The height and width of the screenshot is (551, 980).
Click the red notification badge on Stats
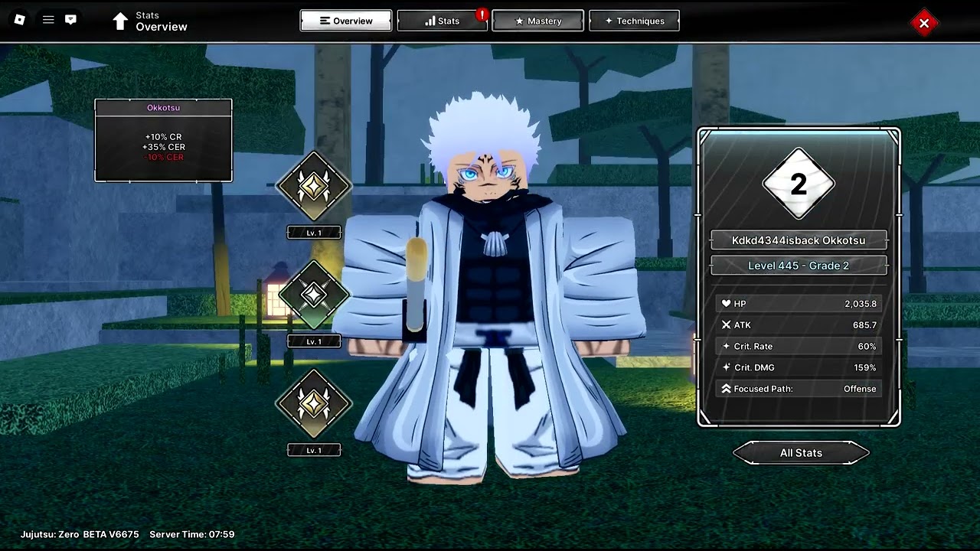[x=482, y=14]
